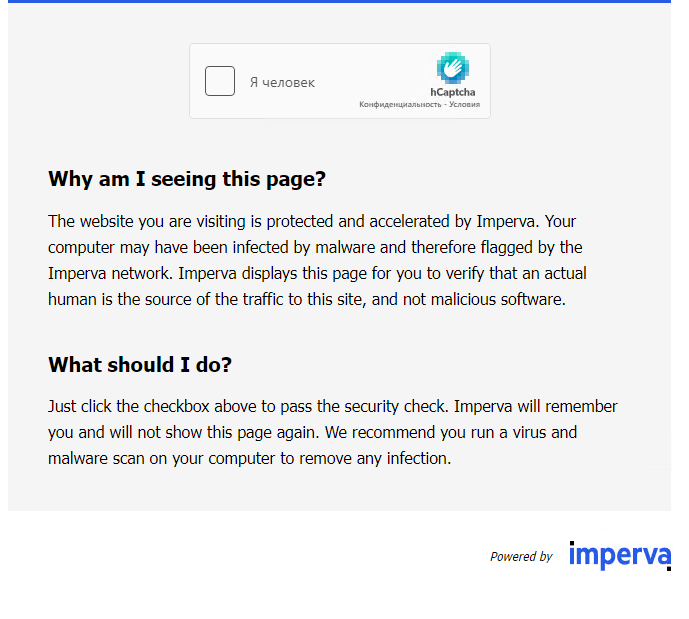Click the line beginning "Imperva network. Imperva displays"
This screenshot has height=619, width=689.
click(x=317, y=273)
